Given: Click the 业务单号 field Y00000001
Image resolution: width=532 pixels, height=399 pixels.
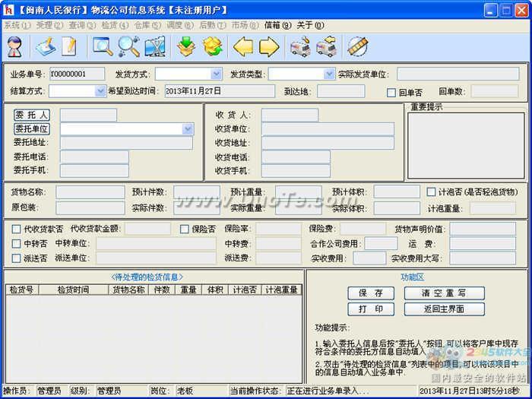Looking at the screenshot, I should tap(77, 74).
